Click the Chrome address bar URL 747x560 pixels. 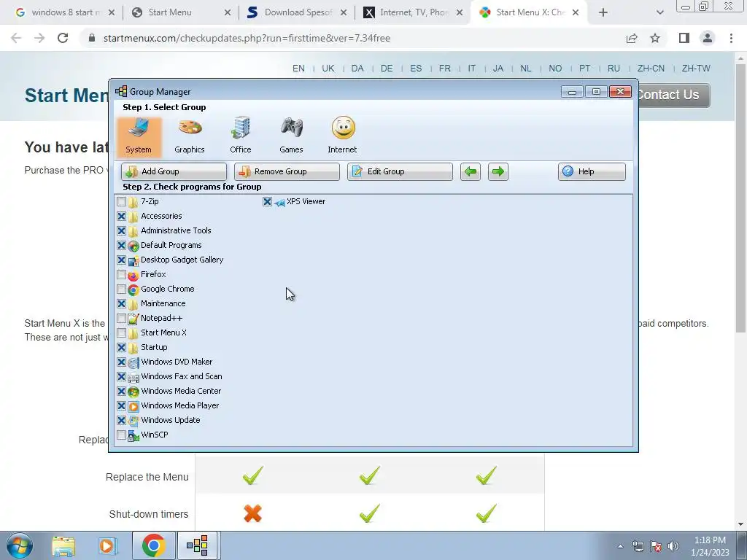click(x=247, y=38)
